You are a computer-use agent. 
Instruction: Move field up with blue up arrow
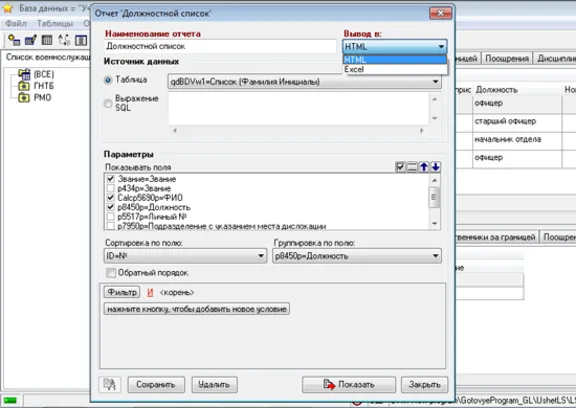coord(424,167)
